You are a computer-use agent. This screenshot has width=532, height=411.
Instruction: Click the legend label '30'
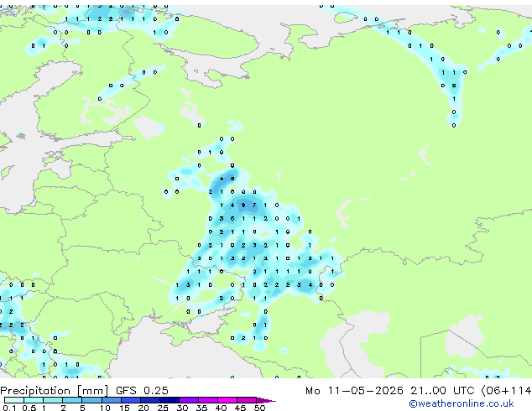182,408
